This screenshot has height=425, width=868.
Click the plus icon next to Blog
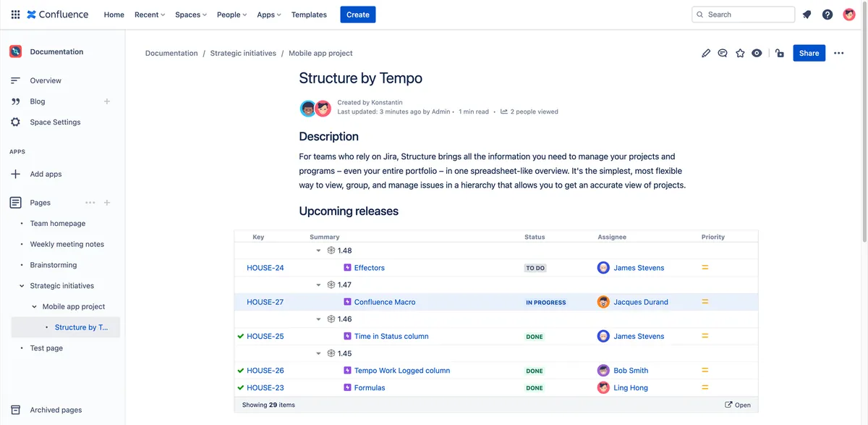107,101
